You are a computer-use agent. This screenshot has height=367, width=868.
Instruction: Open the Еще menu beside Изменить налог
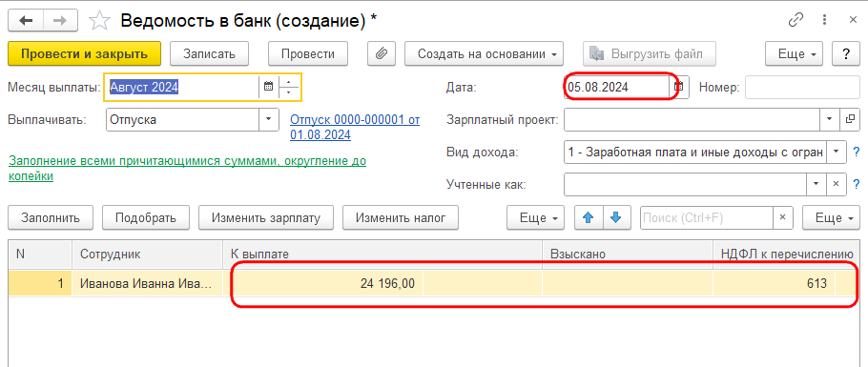(535, 218)
